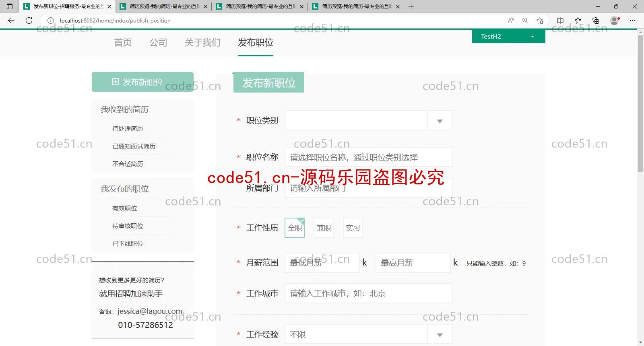The height and width of the screenshot is (346, 644).
Task: Close the first 简历预览 tab
Action: pos(205,6)
